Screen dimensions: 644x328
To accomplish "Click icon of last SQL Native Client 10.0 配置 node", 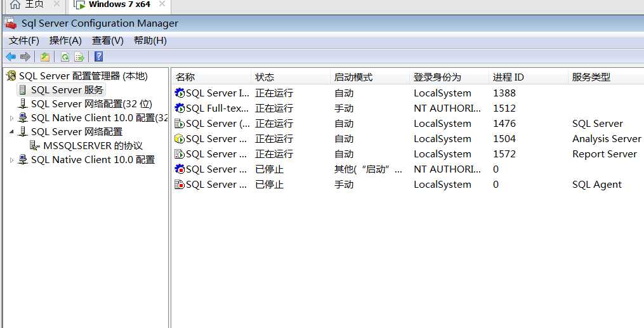I will click(x=23, y=160).
